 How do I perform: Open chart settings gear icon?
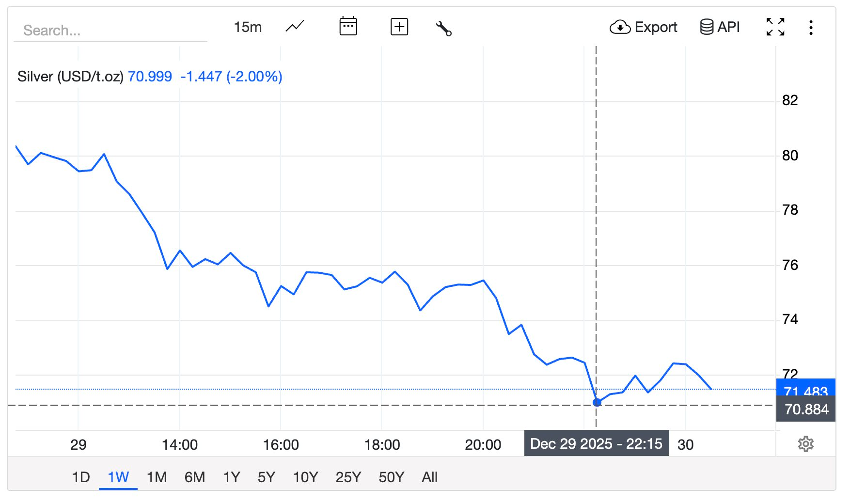pos(805,444)
